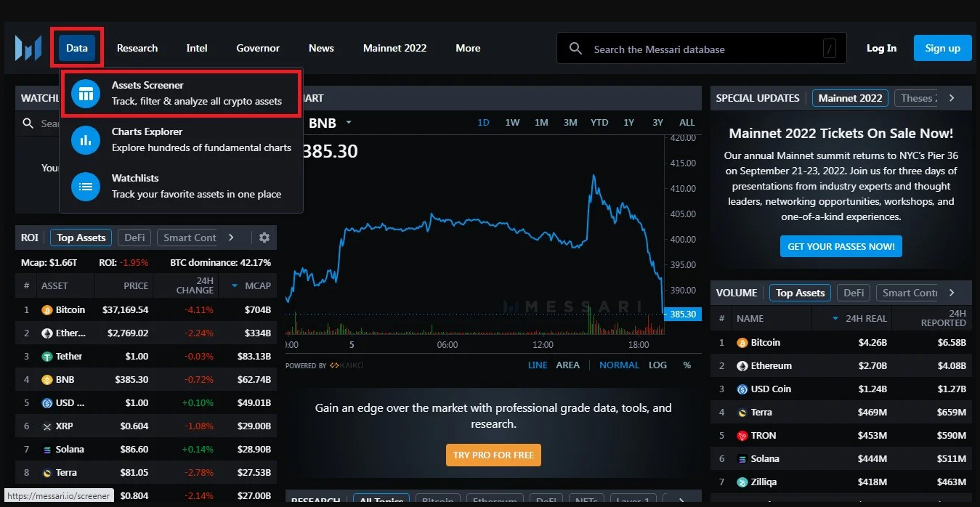
Task: Select the ALL chart timeframe
Action: [687, 122]
